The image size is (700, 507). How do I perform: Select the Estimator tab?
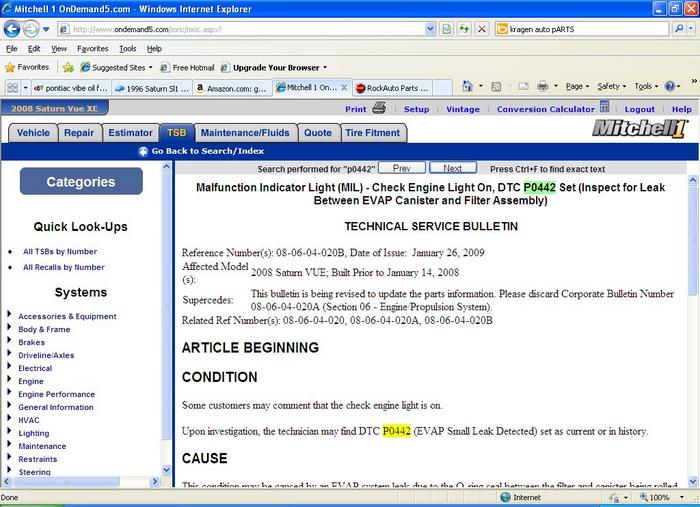[130, 133]
